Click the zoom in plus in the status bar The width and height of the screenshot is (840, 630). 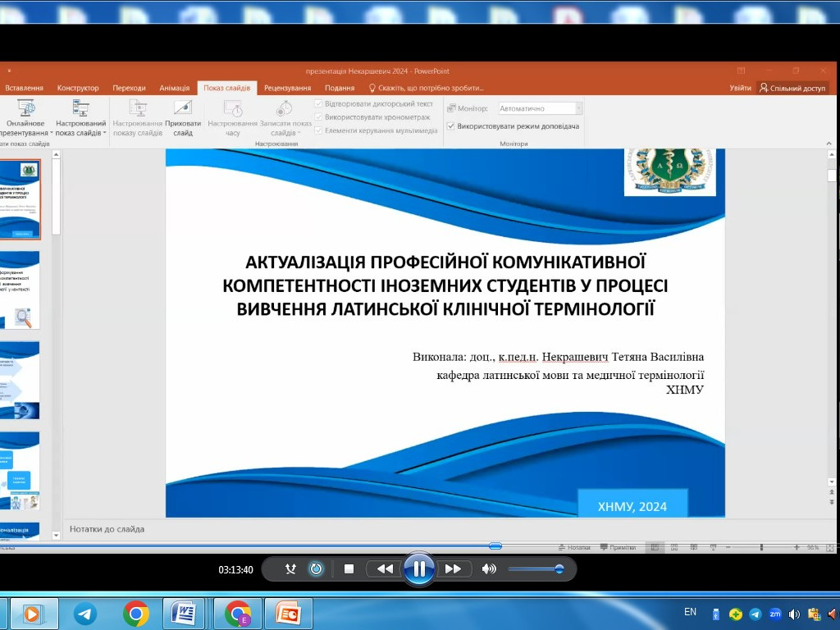(797, 547)
